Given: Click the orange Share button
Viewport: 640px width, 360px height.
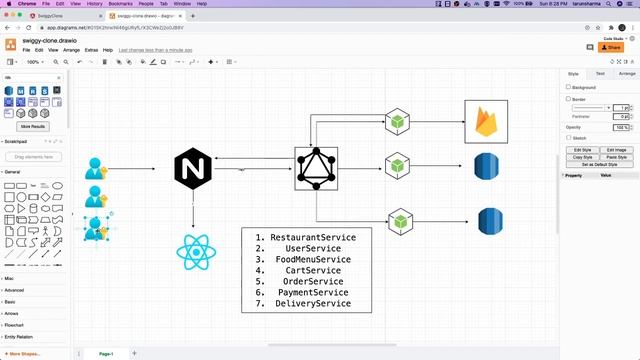Looking at the screenshot, I should 611,48.
